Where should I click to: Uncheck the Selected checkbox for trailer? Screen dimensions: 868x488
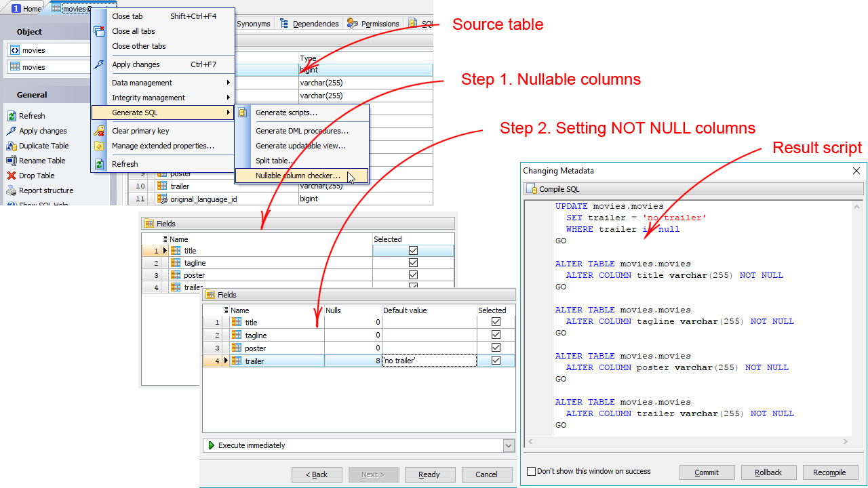(496, 361)
